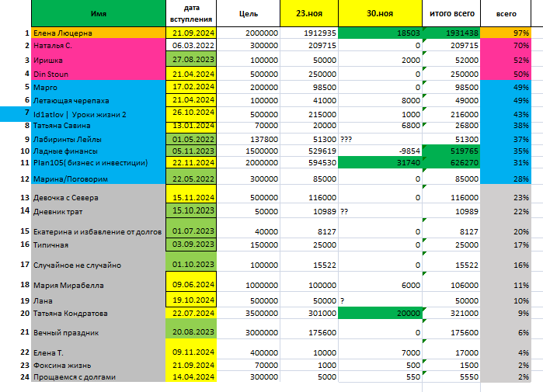Select 'Случайное не случайно' cell
543x392 pixels.
[x=99, y=262]
